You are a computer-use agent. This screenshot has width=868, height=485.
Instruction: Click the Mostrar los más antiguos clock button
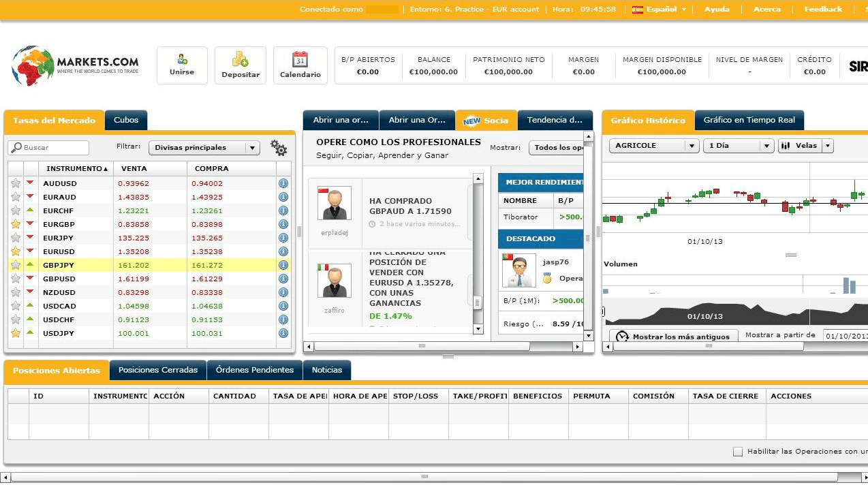pyautogui.click(x=673, y=337)
